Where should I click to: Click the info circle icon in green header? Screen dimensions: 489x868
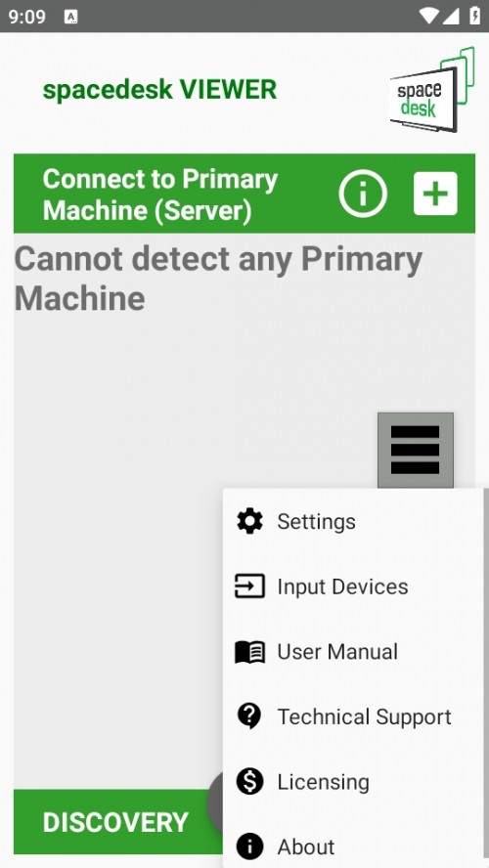coord(363,194)
